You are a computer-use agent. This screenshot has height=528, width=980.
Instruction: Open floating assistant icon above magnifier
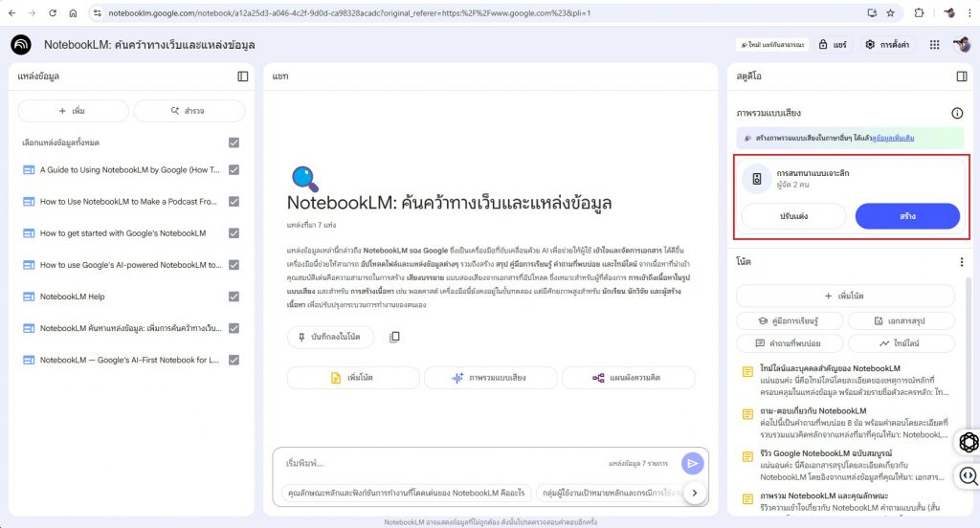coord(969,442)
